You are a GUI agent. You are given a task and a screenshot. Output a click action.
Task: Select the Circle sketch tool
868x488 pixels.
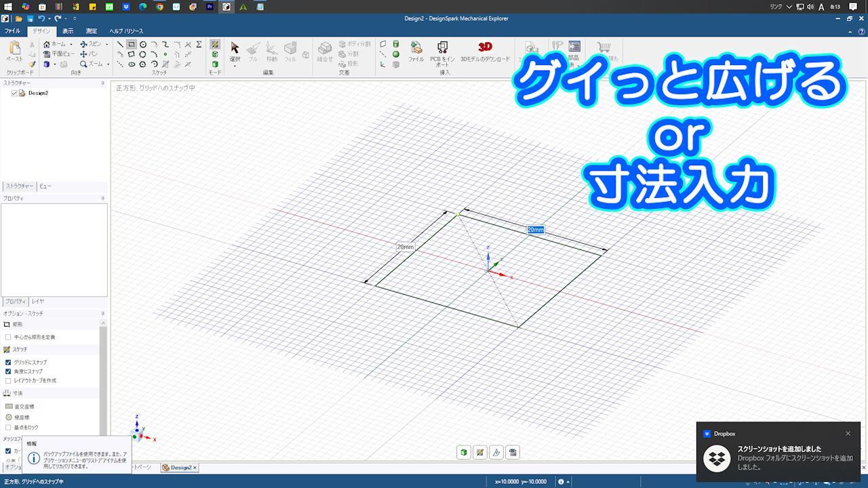click(143, 44)
